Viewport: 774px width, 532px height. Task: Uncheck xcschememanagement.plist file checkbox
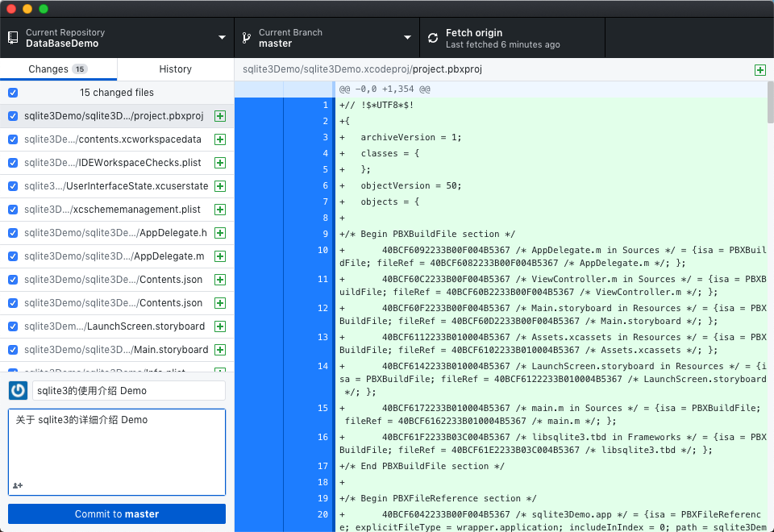coord(14,210)
